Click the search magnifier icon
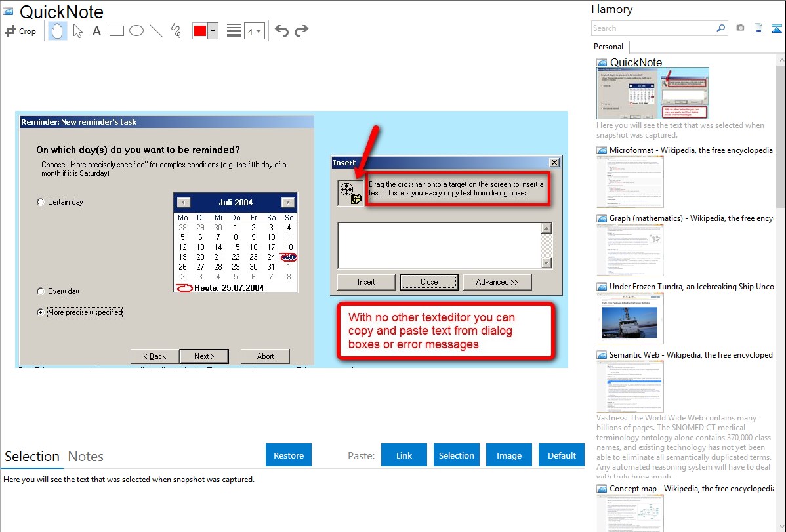Image resolution: width=786 pixels, height=532 pixels. (721, 28)
